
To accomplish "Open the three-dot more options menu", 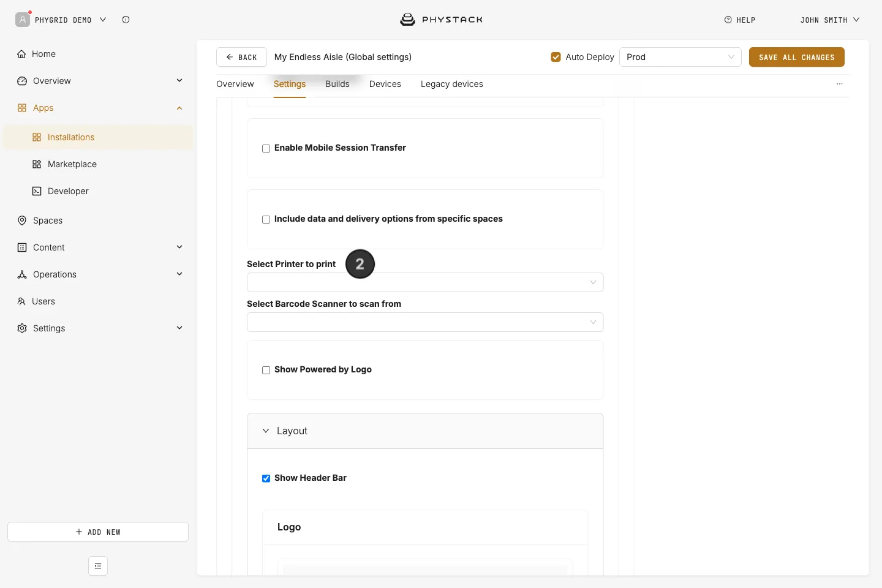I will [x=840, y=84].
